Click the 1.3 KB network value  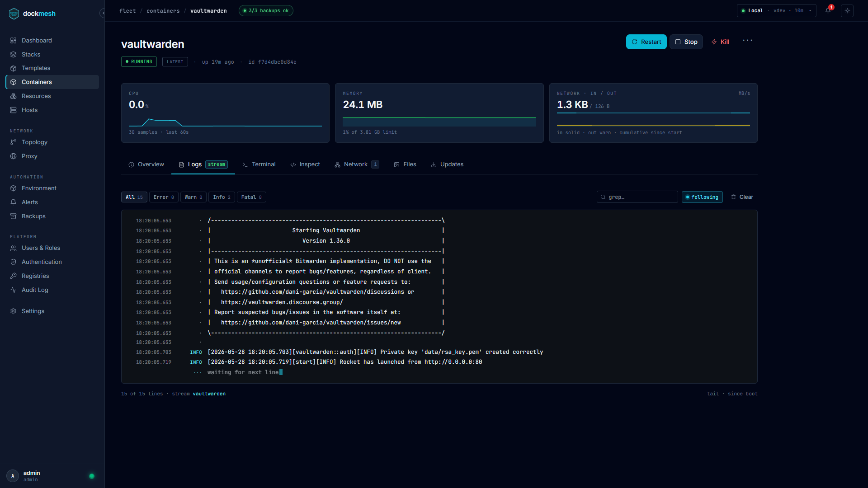572,105
